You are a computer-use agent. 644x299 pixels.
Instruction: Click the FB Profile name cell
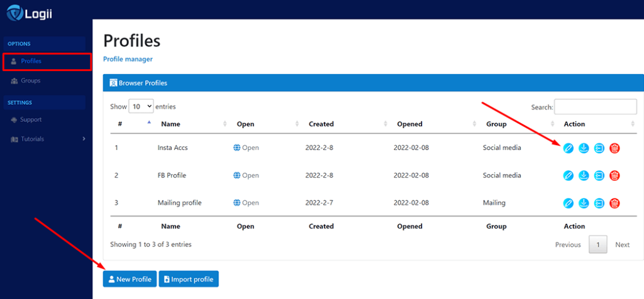pyautogui.click(x=172, y=175)
